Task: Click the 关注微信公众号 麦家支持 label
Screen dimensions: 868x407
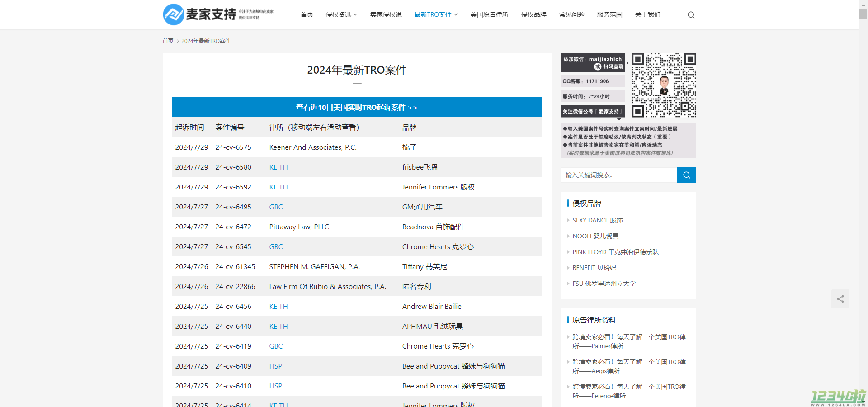Action: point(593,111)
